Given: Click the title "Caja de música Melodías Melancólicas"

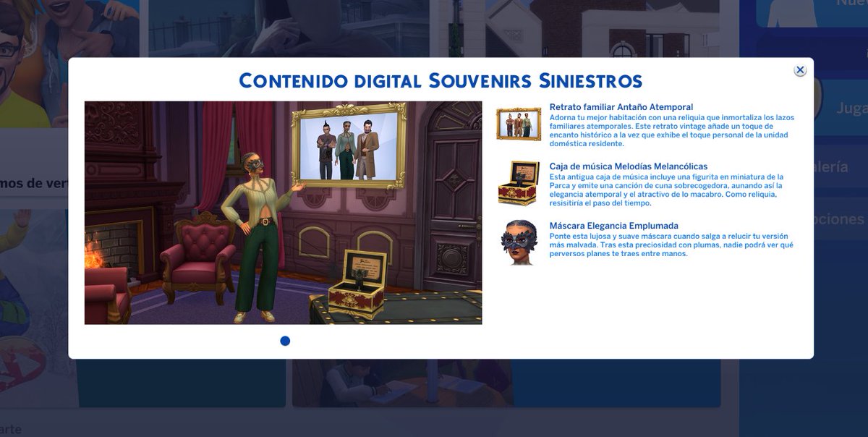Looking at the screenshot, I should pyautogui.click(x=629, y=166).
